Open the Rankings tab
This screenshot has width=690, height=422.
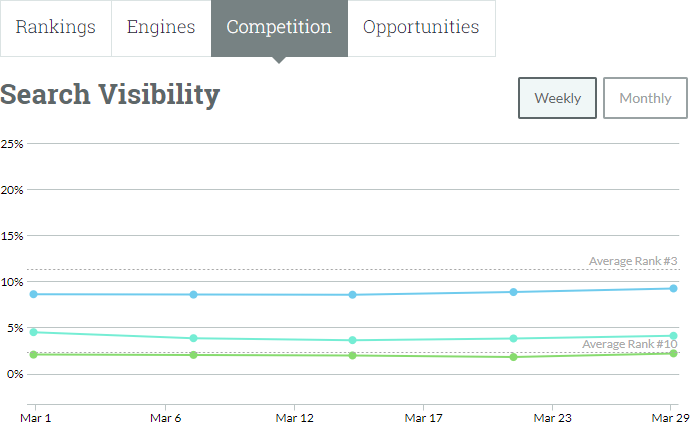(56, 28)
